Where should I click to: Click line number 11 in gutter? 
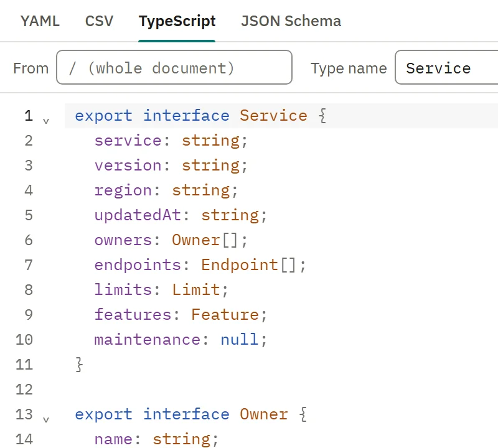24,365
